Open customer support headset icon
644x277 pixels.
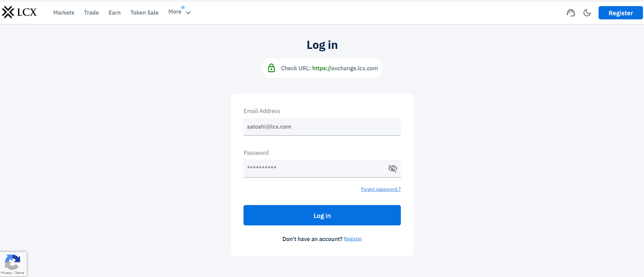pyautogui.click(x=571, y=13)
